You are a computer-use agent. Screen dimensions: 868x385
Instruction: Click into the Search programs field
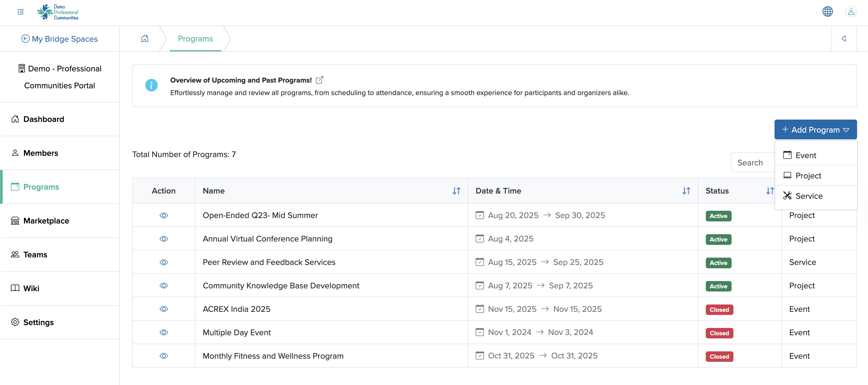point(753,163)
